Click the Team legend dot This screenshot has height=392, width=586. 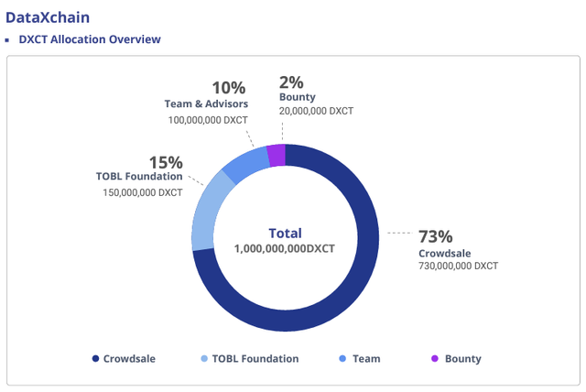pos(342,358)
